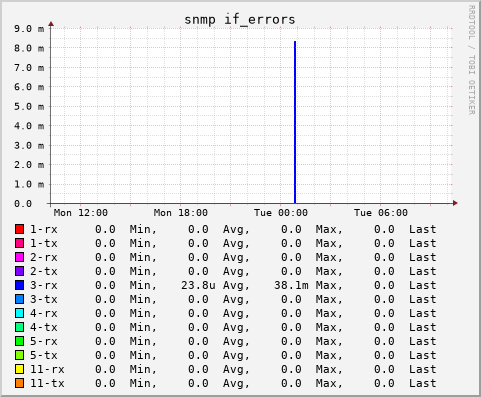Click the lime 5-tx legend swatch
This screenshot has width=481, height=397.
click(x=19, y=355)
